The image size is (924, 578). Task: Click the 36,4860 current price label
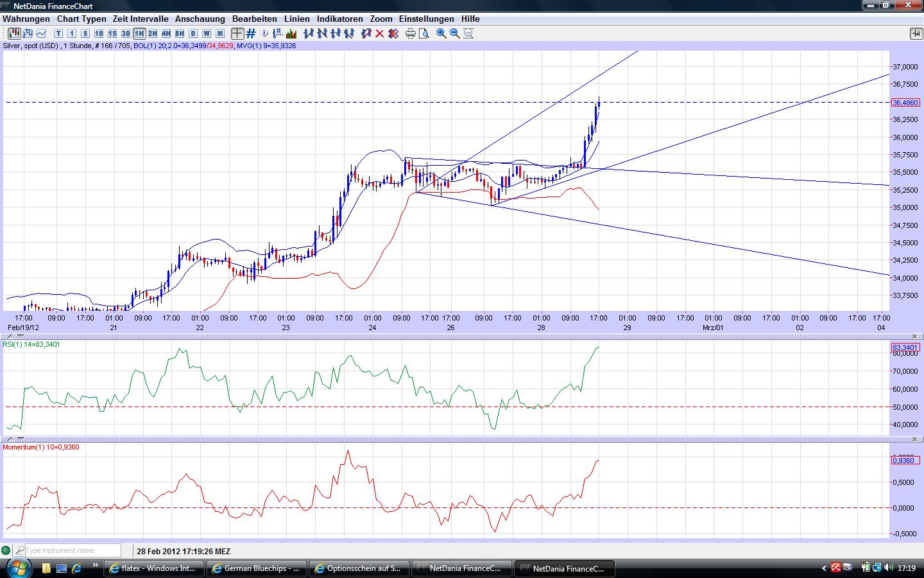[905, 103]
